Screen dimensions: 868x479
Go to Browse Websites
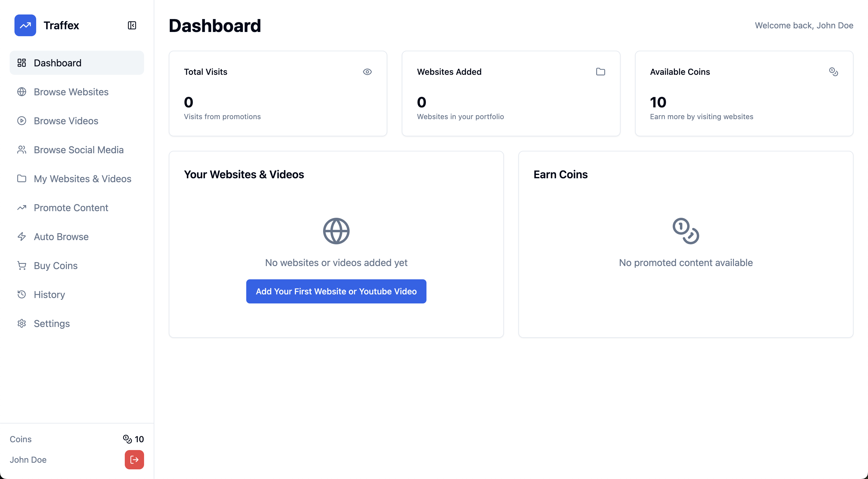[x=77, y=92]
